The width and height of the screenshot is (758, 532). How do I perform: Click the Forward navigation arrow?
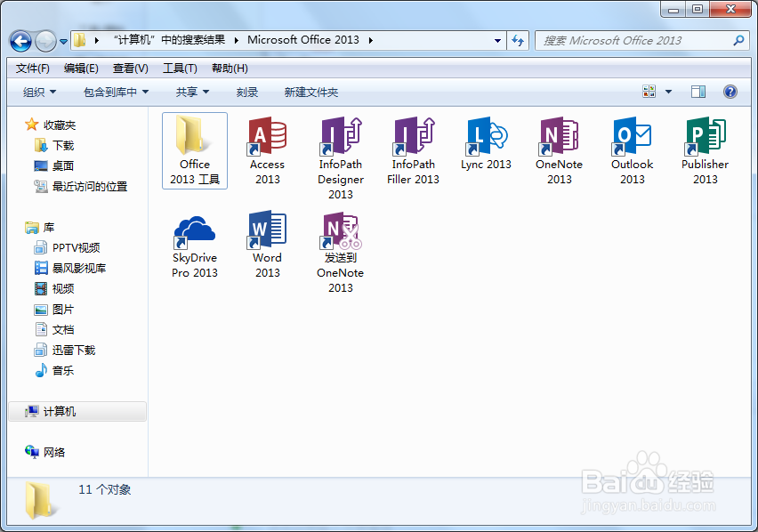45,41
